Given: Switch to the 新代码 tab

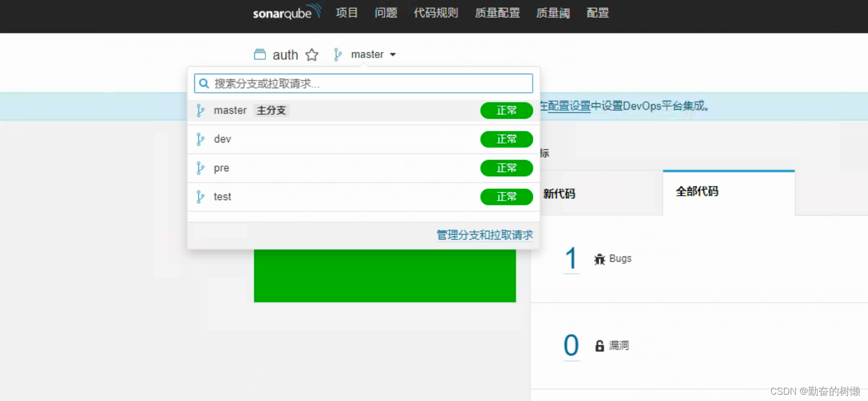Looking at the screenshot, I should coord(559,194).
